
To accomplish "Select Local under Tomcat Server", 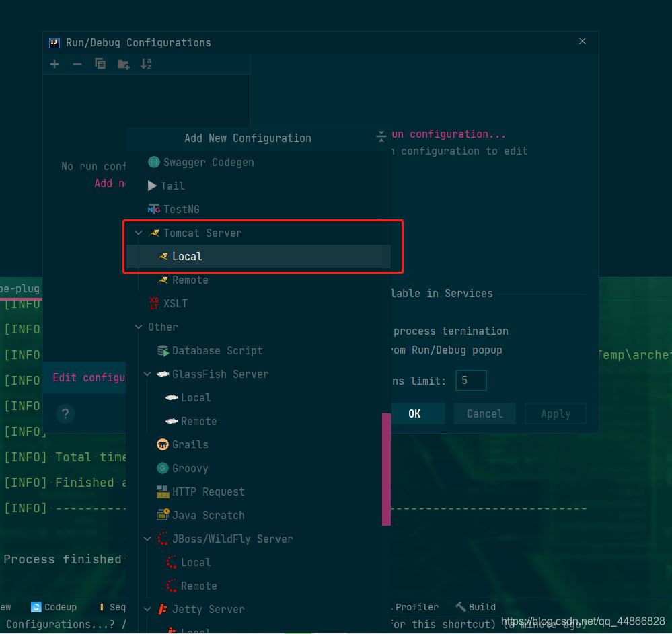I will click(x=258, y=257).
